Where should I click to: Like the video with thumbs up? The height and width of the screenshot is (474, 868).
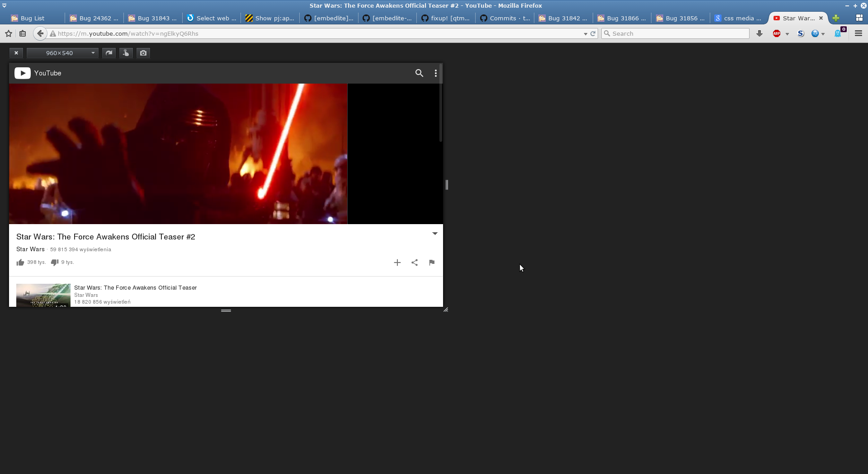pos(20,263)
